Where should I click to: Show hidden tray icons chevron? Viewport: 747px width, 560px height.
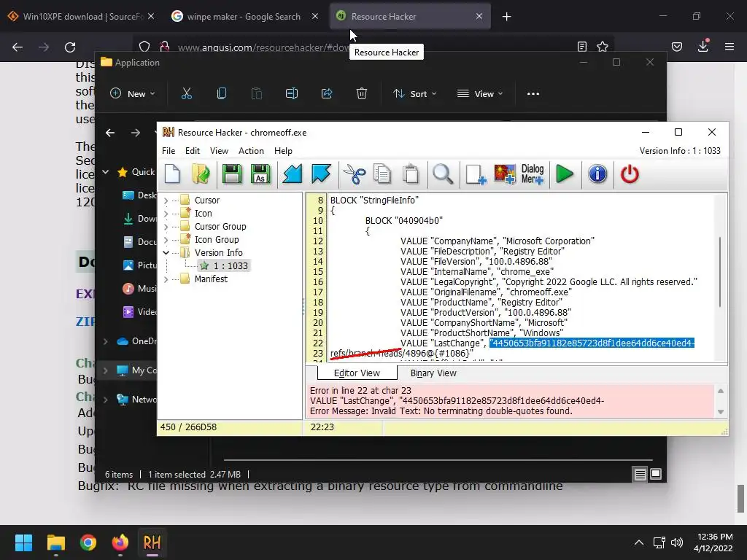click(639, 542)
